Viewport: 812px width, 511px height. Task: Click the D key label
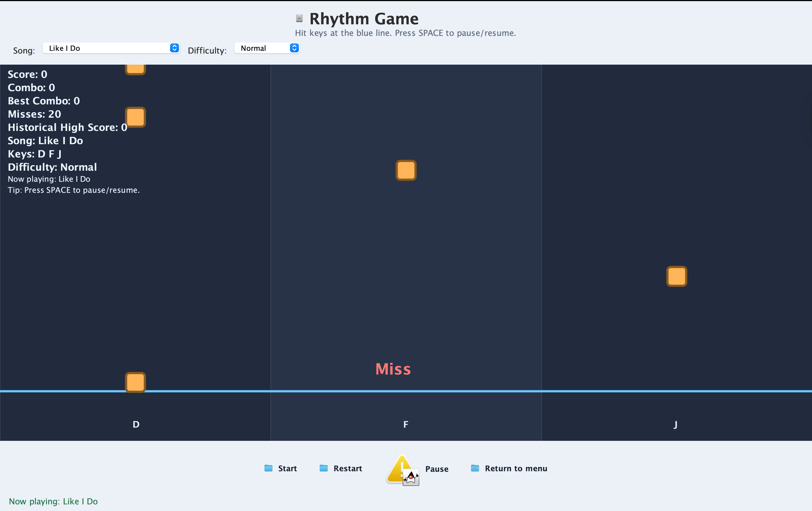point(136,424)
